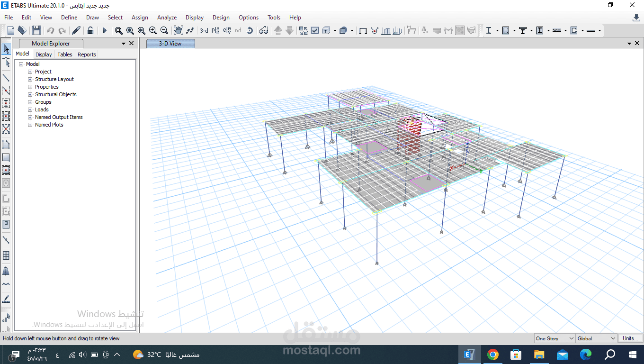Click the show undeformed shape icon
The height and width of the screenshot is (364, 644).
point(363,30)
